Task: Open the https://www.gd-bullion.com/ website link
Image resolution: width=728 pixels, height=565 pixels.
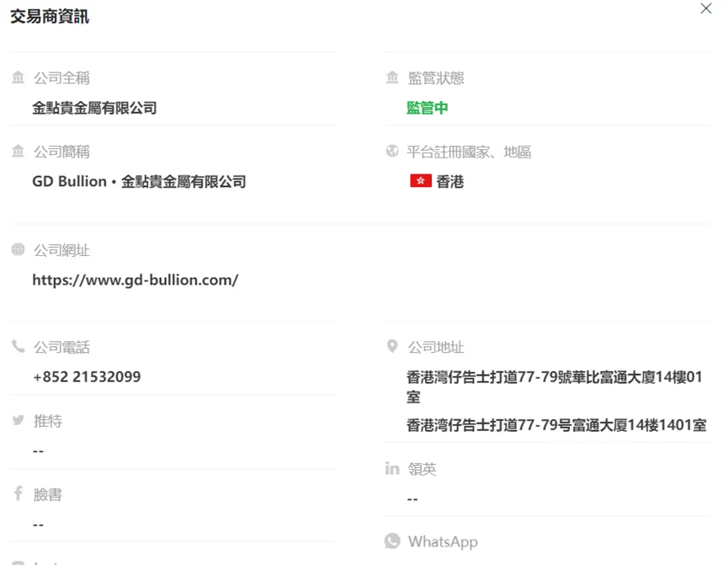Action: point(136,280)
